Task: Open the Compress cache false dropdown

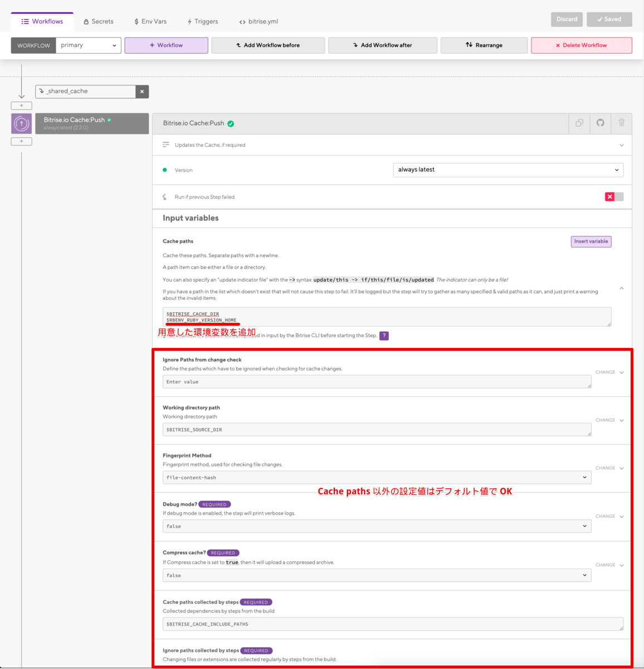Action: coord(377,575)
